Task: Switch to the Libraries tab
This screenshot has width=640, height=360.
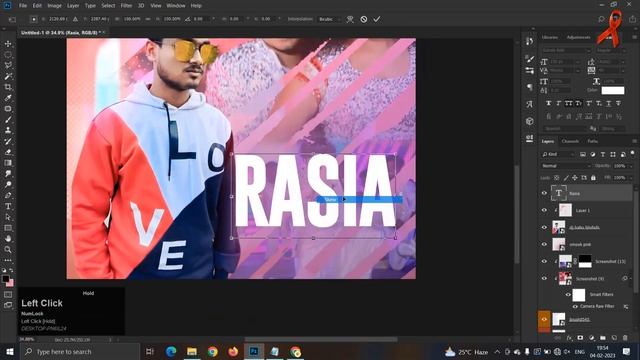Action: click(x=550, y=37)
